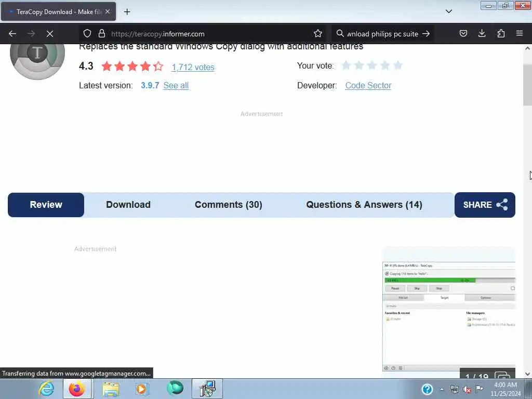Submit search with the arrow icon
The width and height of the screenshot is (532, 399).
click(x=426, y=34)
